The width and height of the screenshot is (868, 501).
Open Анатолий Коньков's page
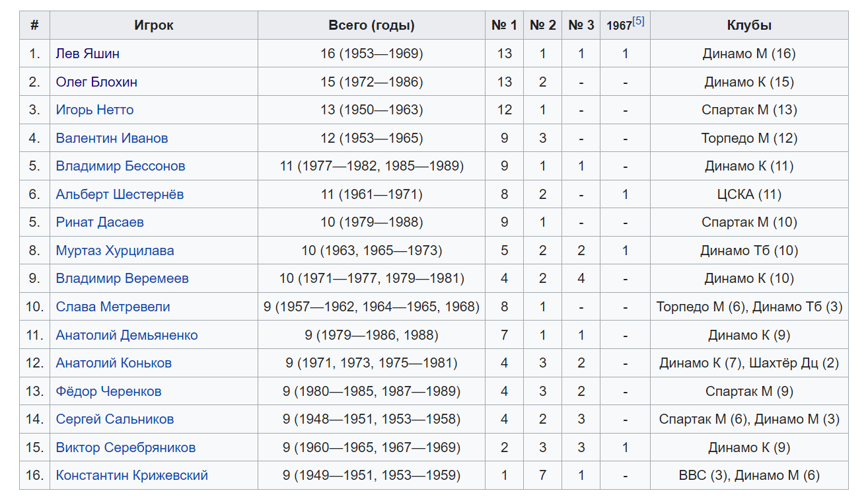click(x=114, y=363)
